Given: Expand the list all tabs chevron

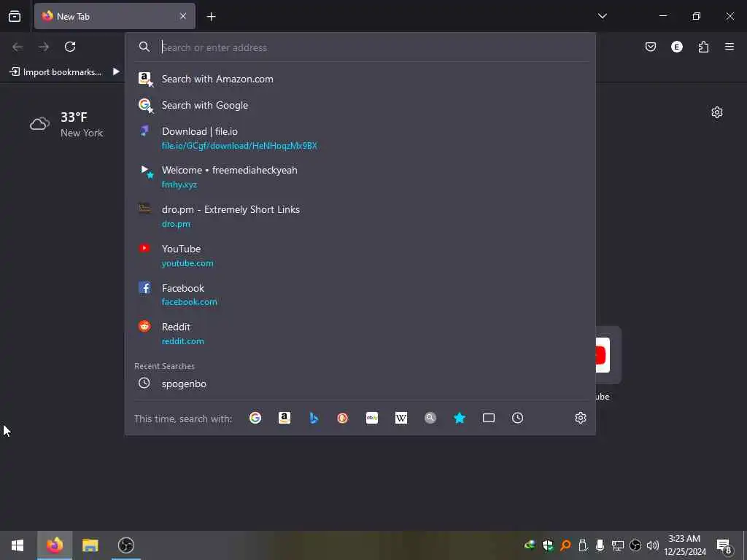Looking at the screenshot, I should [602, 16].
